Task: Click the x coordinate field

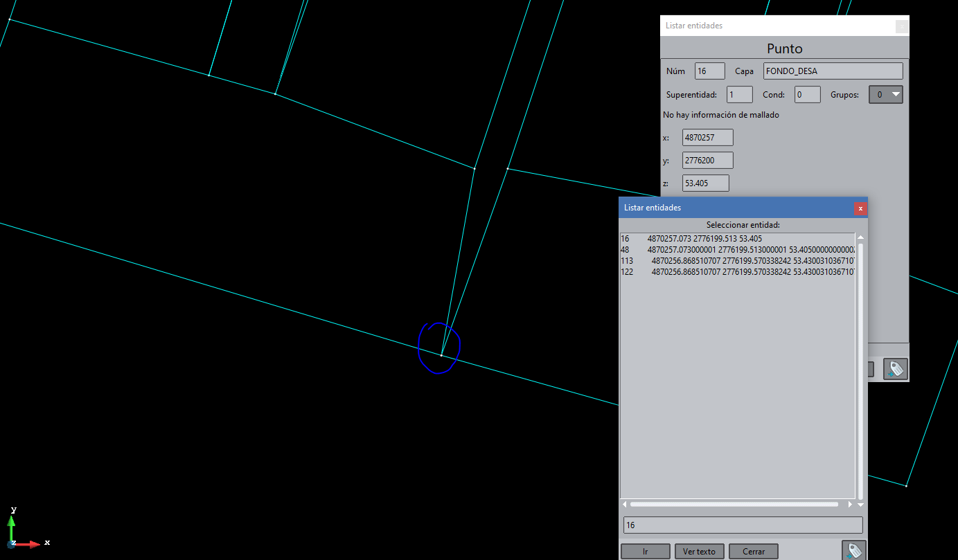Action: (708, 138)
